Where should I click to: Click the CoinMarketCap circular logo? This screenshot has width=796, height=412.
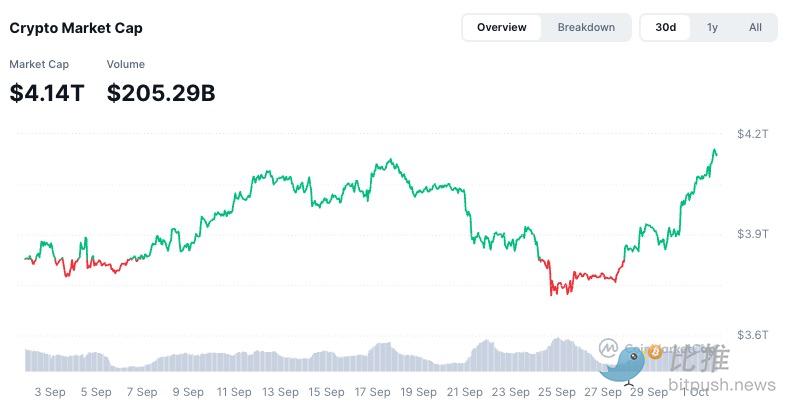(608, 347)
